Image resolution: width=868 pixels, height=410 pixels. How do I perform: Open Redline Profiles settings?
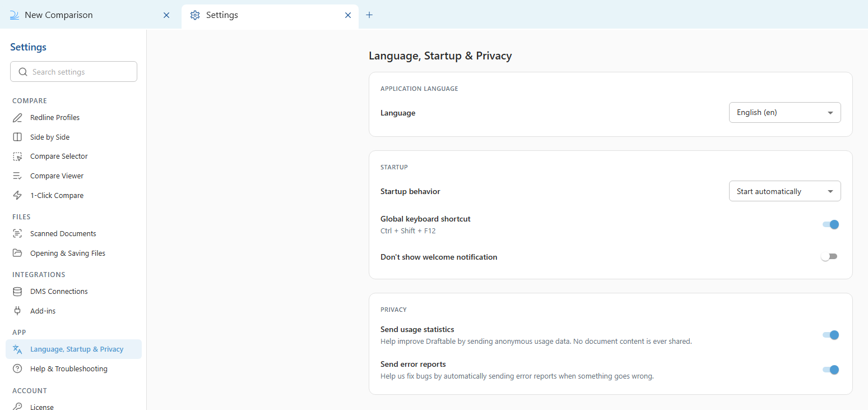[x=73, y=118]
